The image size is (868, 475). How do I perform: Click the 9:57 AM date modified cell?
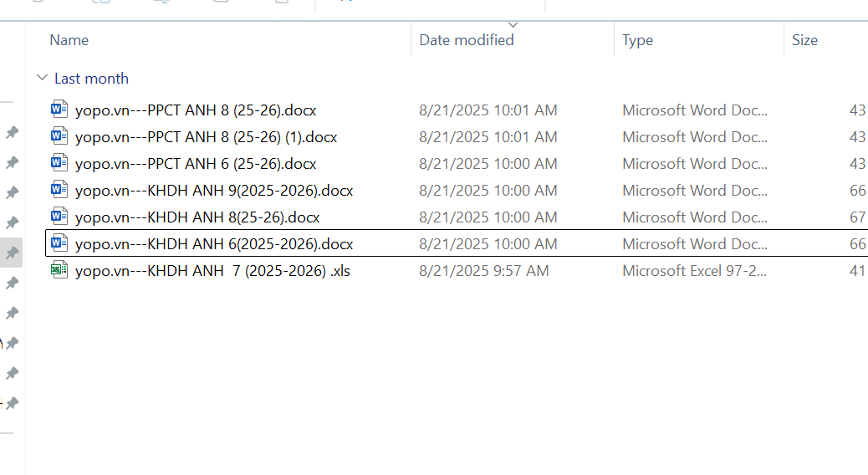[x=484, y=271]
